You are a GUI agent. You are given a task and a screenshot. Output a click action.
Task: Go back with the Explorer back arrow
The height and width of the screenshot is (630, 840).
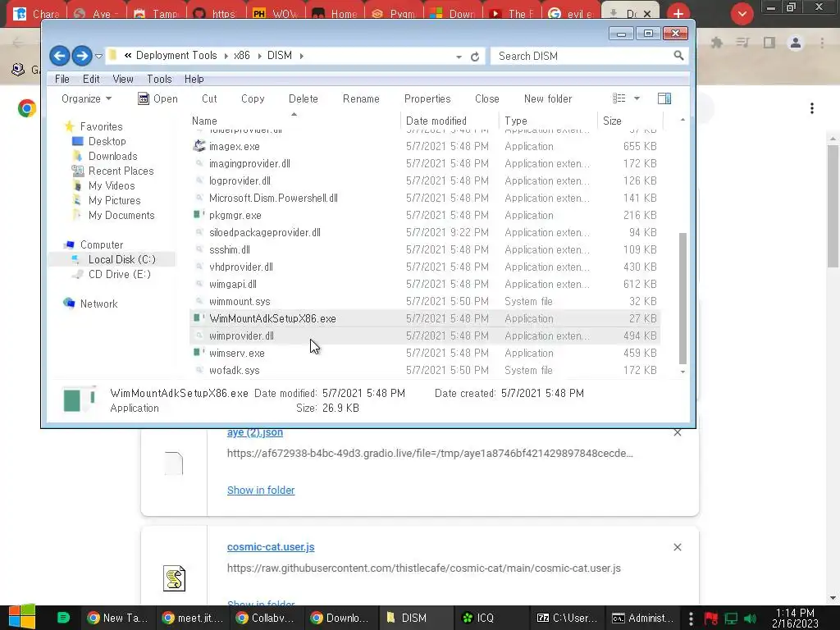coord(59,56)
